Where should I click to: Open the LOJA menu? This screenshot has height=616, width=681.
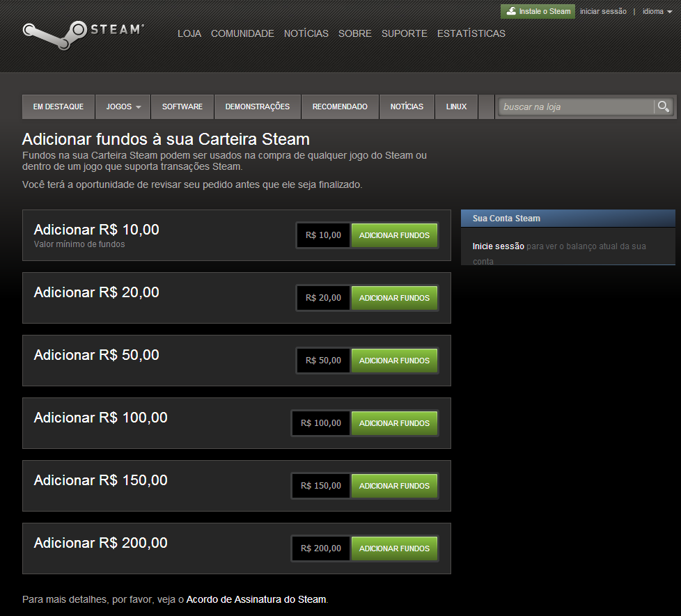(189, 33)
